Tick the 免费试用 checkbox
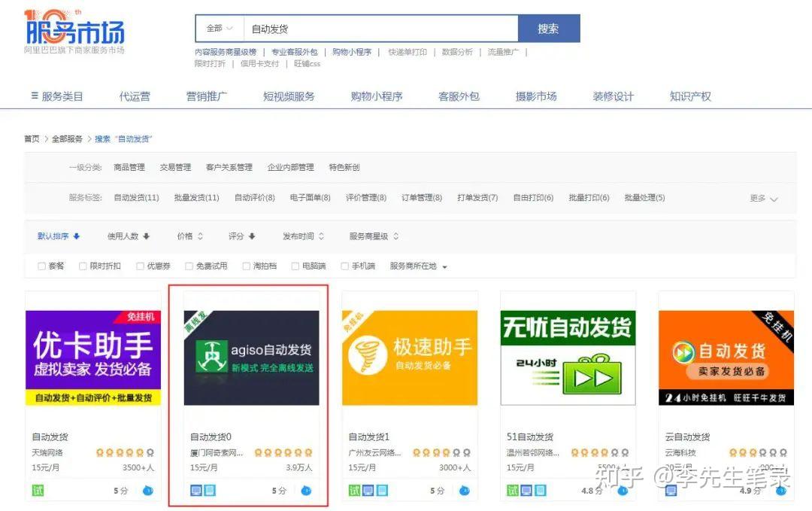Viewport: 812px width, 511px height. click(x=189, y=266)
